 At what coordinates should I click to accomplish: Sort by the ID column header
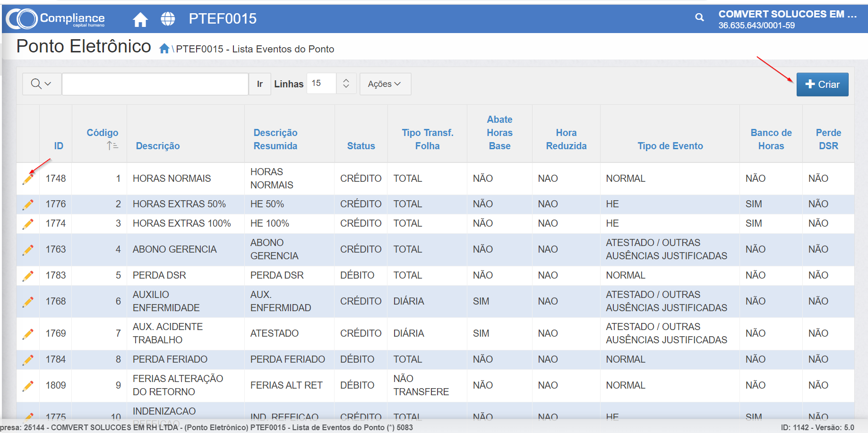click(x=59, y=146)
